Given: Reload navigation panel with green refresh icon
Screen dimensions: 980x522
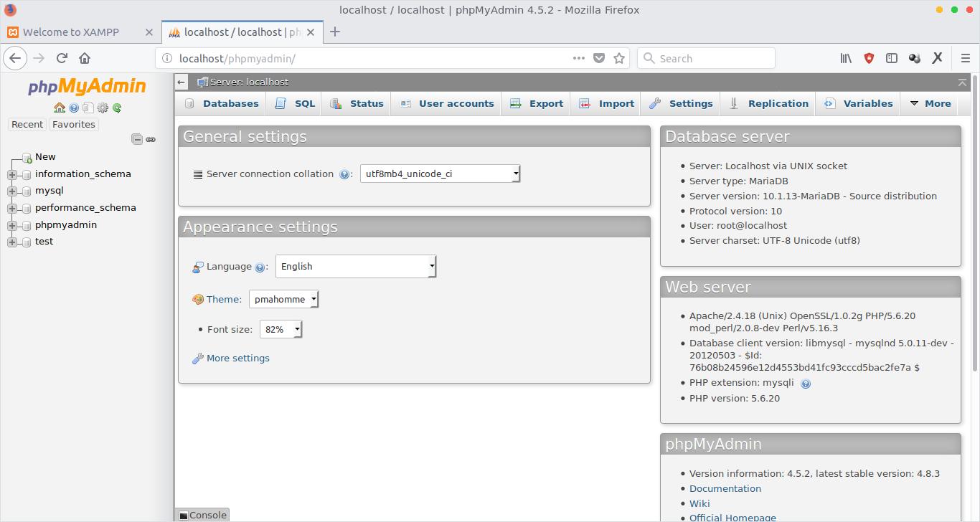Looking at the screenshot, I should 117,108.
